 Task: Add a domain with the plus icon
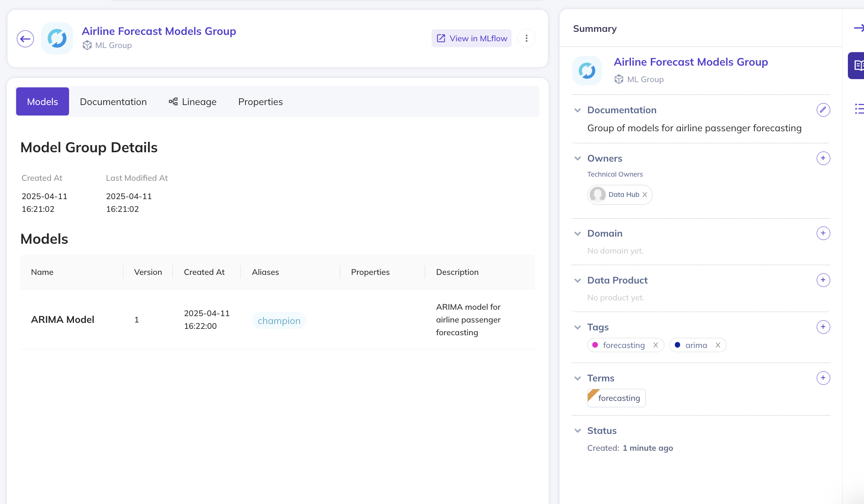coord(823,233)
